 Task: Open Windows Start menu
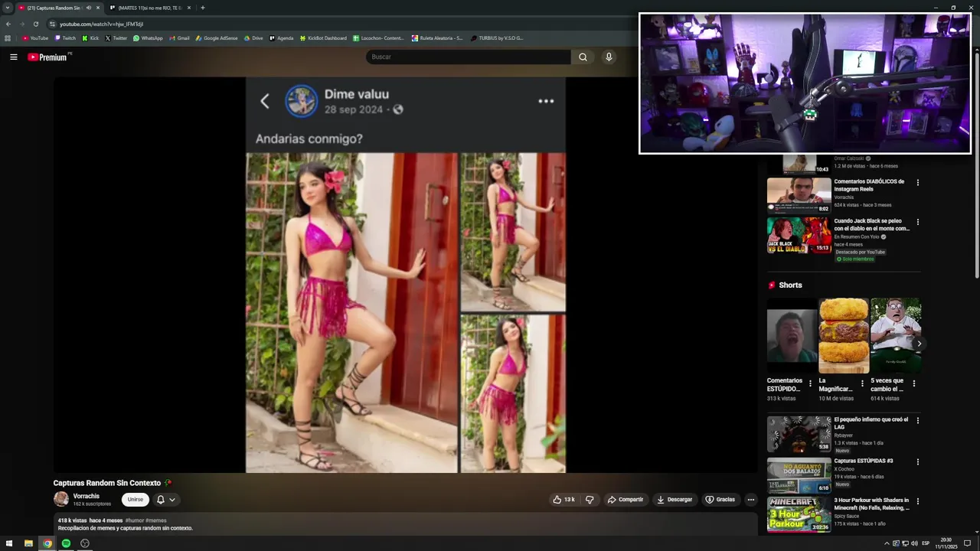point(9,543)
